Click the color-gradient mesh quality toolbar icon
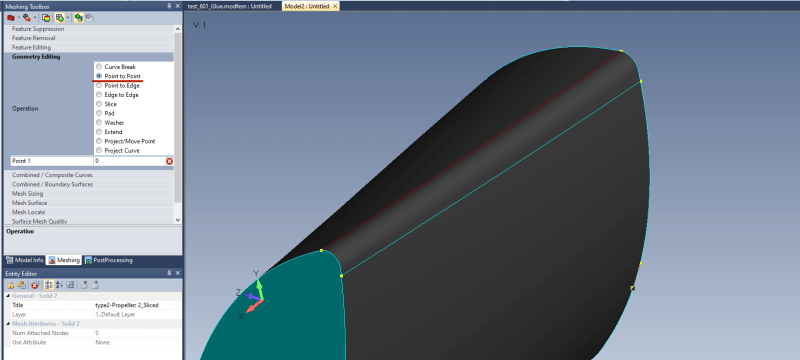 [x=46, y=18]
